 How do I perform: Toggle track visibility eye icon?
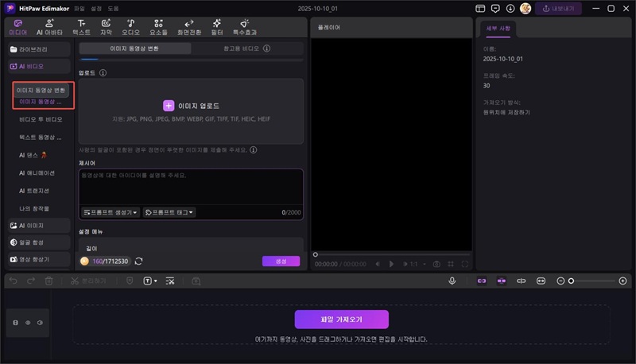[x=29, y=323]
